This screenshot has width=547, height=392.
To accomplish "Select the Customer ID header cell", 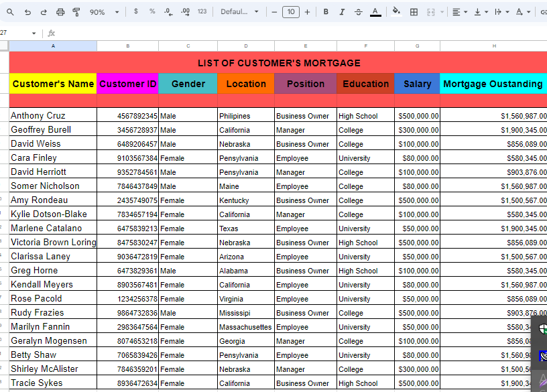I will [127, 84].
